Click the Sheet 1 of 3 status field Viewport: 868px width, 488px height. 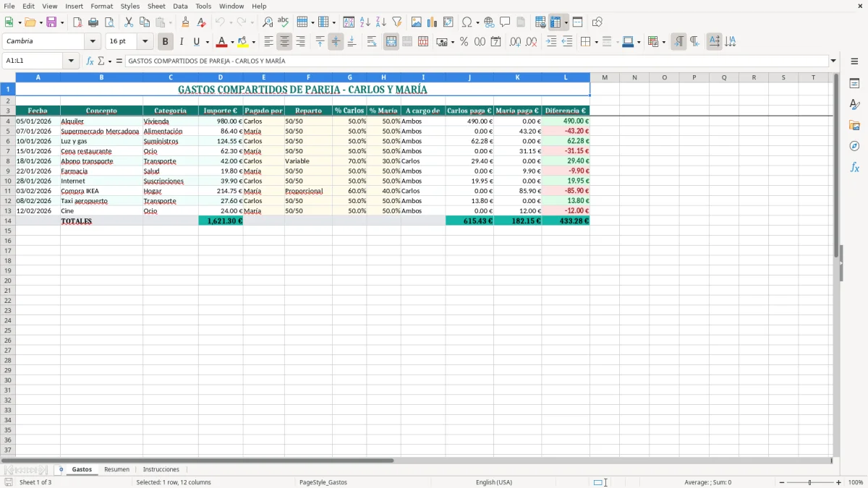tap(35, 482)
